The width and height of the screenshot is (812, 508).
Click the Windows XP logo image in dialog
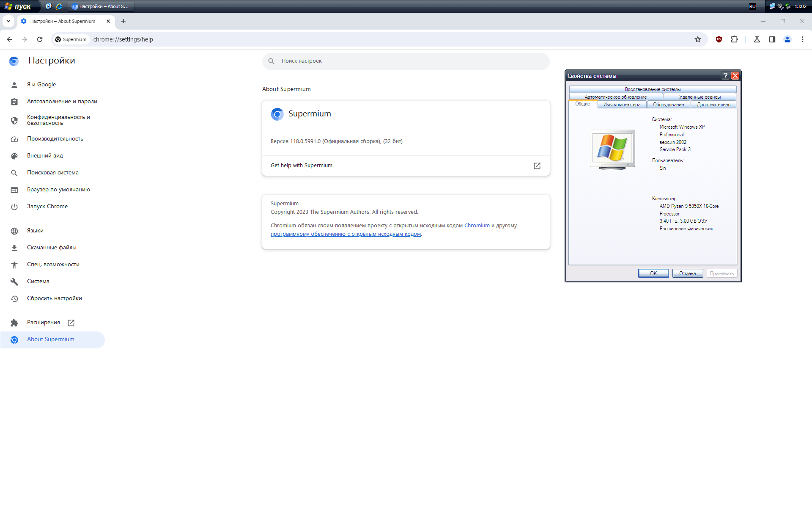click(612, 150)
